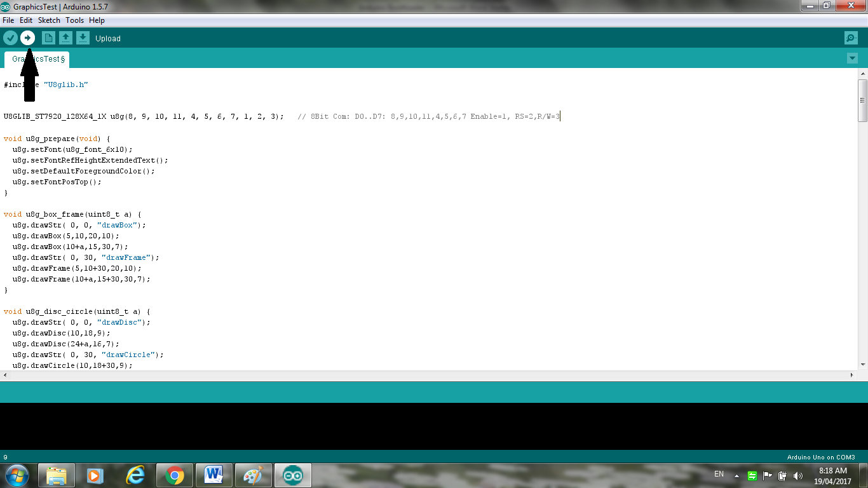Click the editor's vertical scrollbar thumb
The height and width of the screenshot is (488, 868).
(862, 100)
